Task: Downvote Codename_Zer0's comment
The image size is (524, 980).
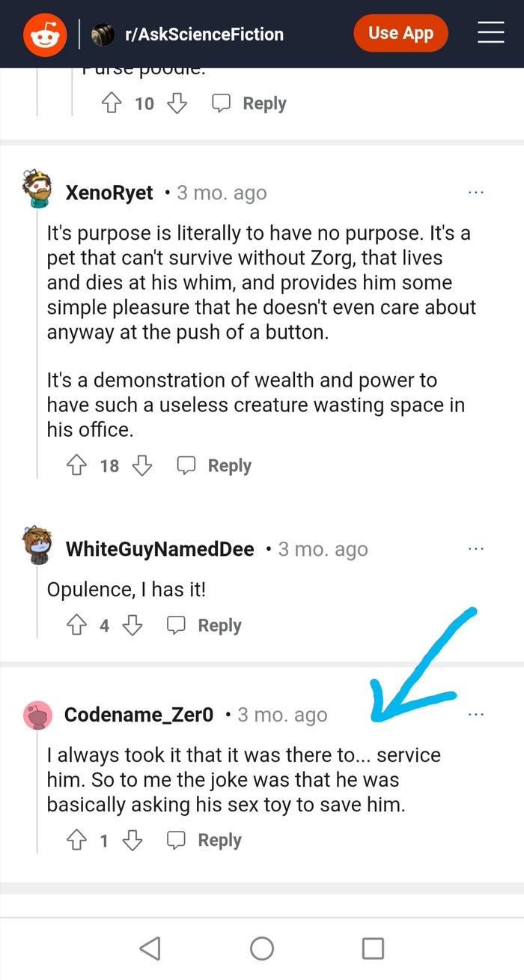Action: (132, 841)
